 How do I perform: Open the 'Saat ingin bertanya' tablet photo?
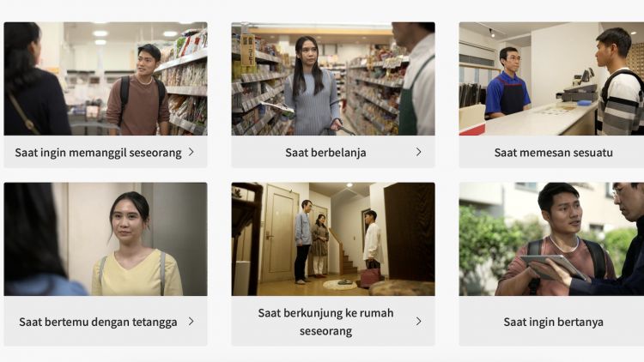tap(551, 239)
